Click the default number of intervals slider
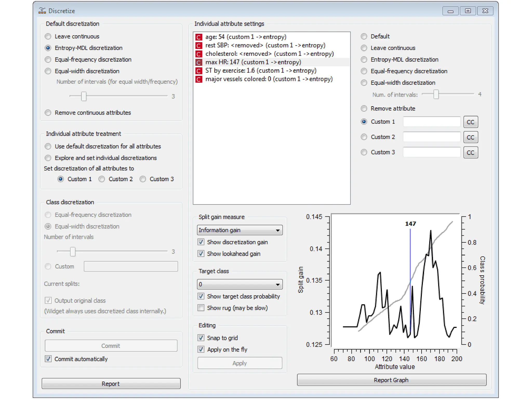Screen dimensions: 532x399 pyautogui.click(x=84, y=96)
